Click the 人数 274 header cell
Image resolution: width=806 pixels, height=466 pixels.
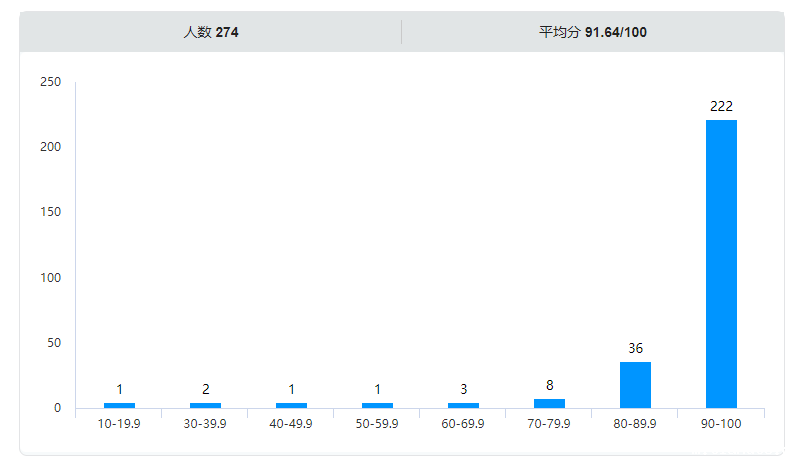(x=211, y=32)
